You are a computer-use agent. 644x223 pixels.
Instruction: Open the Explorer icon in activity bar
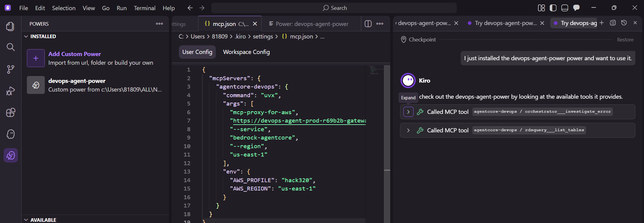coord(10,27)
